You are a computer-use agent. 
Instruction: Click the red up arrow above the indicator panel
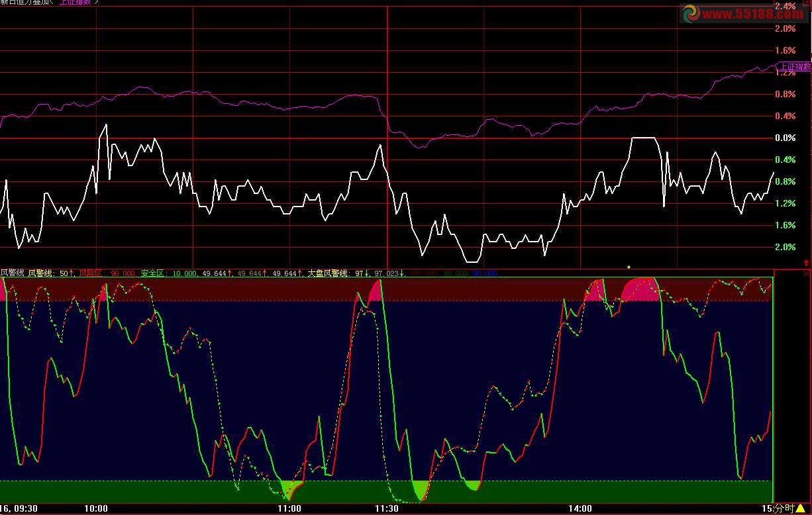click(x=806, y=263)
